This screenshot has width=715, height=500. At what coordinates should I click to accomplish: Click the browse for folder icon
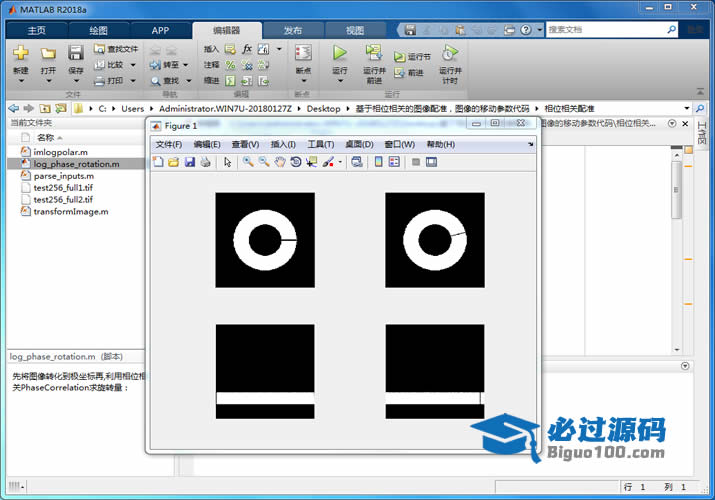point(61,108)
